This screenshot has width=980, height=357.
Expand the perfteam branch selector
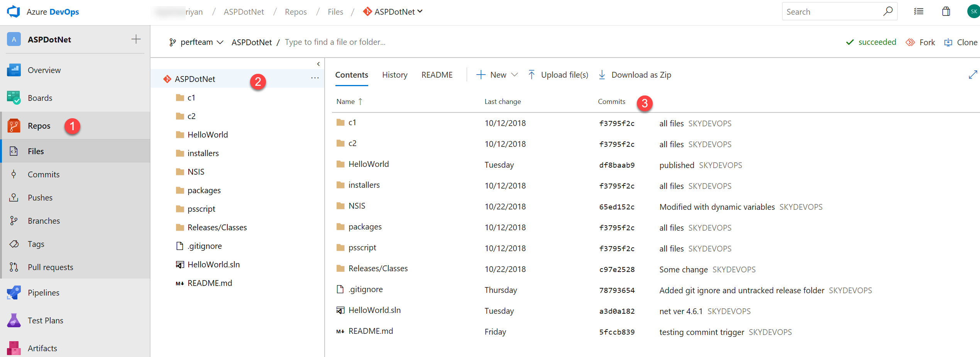pyautogui.click(x=196, y=42)
